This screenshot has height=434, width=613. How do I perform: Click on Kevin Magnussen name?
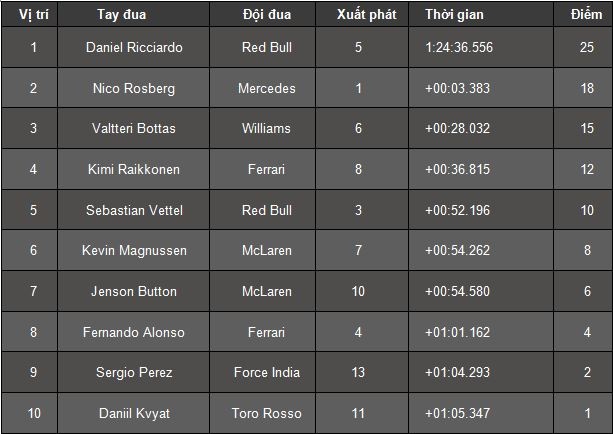134,250
